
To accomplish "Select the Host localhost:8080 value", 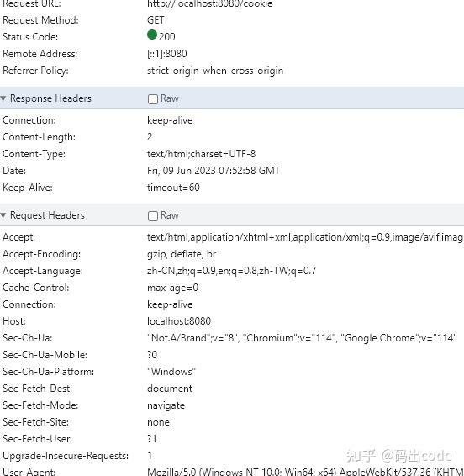I will coord(179,321).
